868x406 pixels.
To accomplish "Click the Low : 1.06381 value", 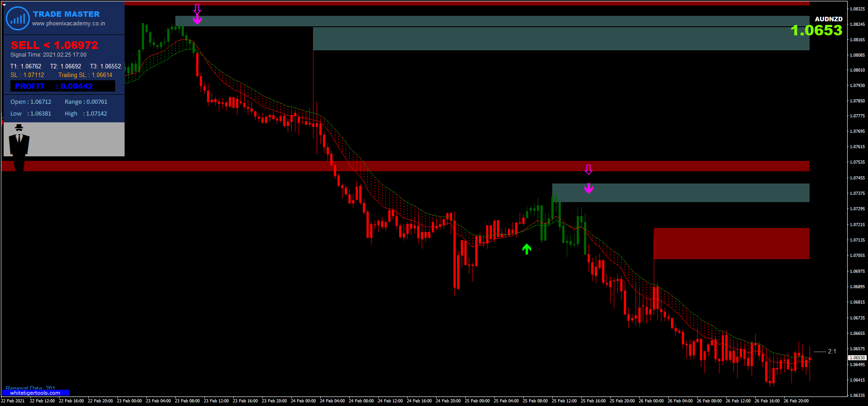I will [31, 114].
